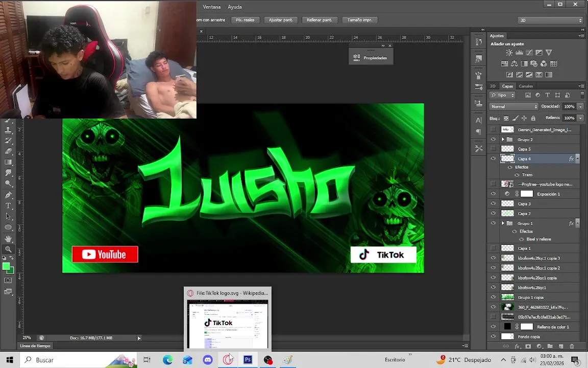Viewport: 588px width, 368px height.
Task: Select the Capas tab
Action: pyautogui.click(x=507, y=86)
